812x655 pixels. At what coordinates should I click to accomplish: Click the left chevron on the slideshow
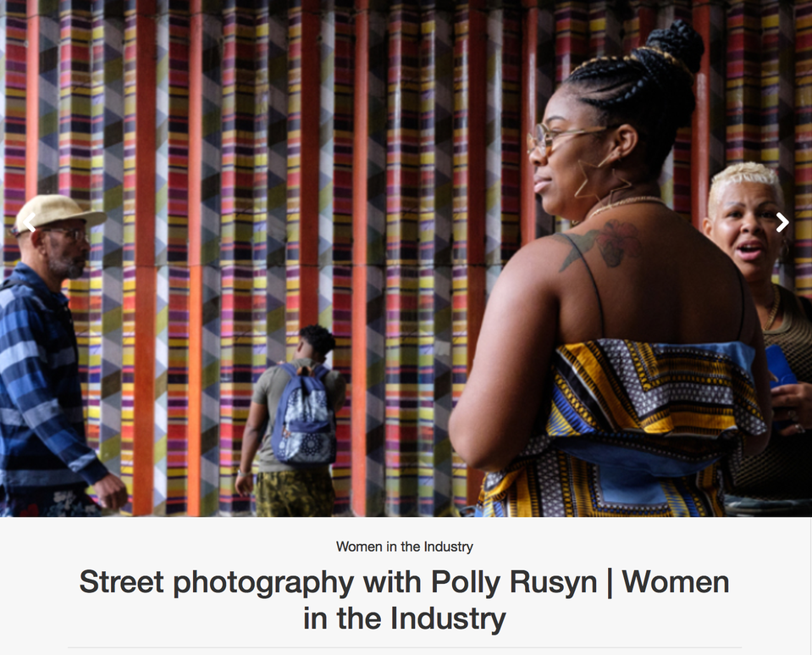click(x=29, y=222)
